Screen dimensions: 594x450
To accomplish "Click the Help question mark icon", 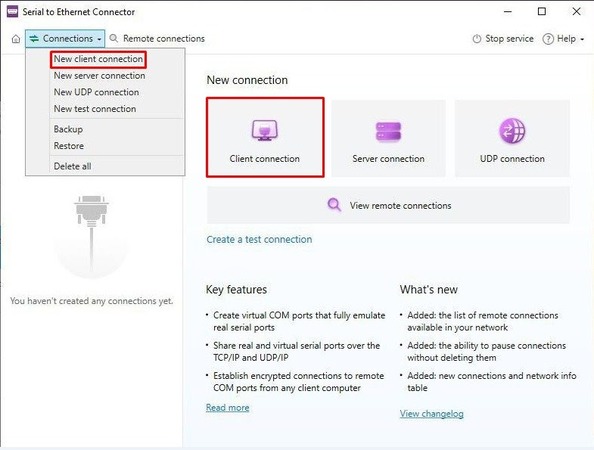I will pos(548,39).
